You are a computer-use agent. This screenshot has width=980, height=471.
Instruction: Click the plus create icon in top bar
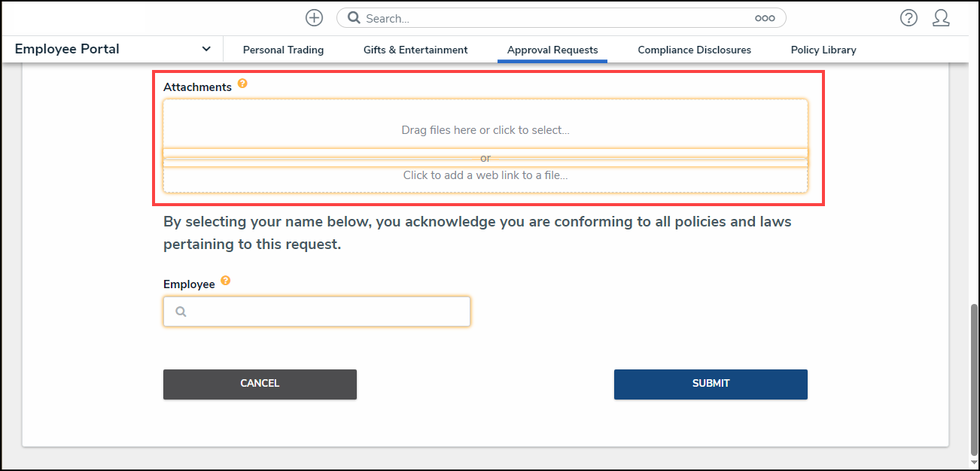[x=314, y=18]
